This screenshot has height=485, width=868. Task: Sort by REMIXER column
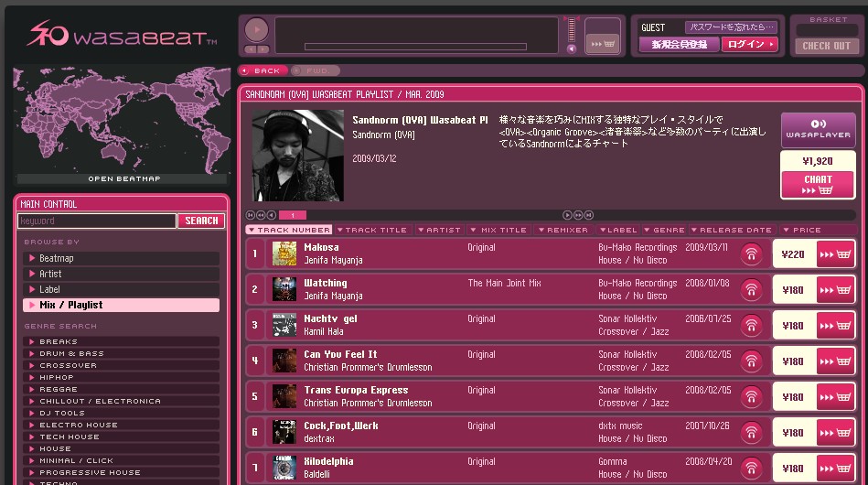tap(563, 230)
